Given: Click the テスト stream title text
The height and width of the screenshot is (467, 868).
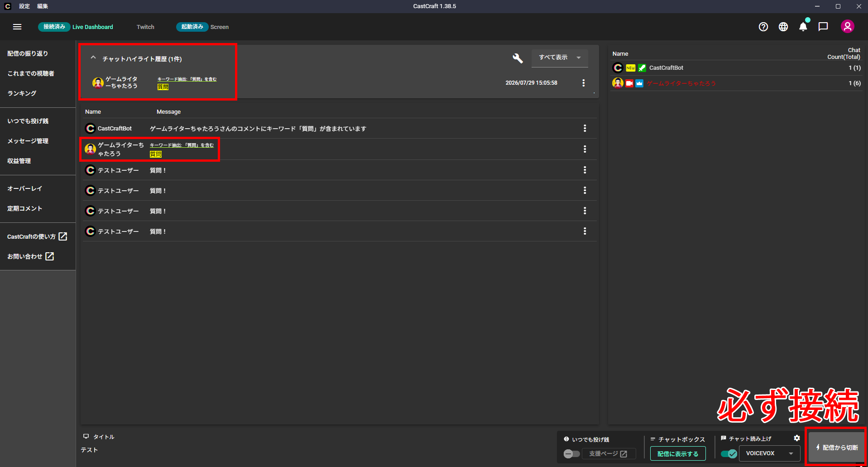Looking at the screenshot, I should (x=89, y=450).
